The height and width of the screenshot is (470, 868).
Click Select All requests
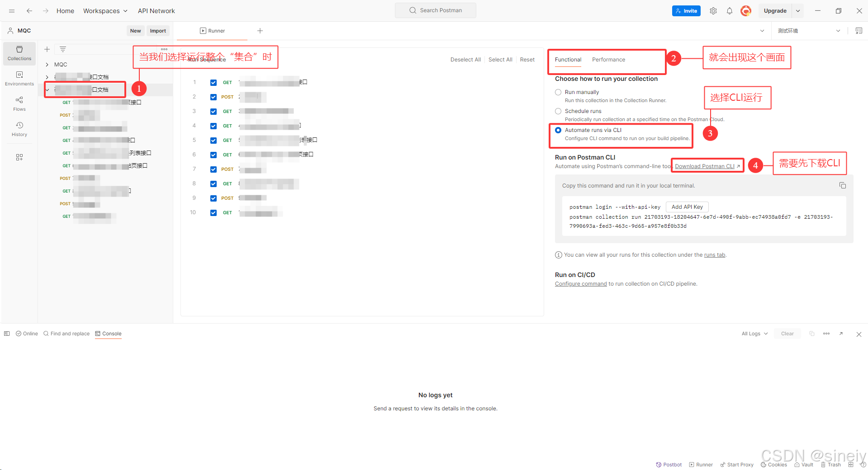500,60
